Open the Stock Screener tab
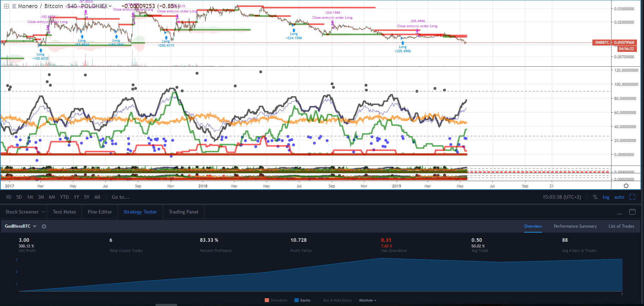This screenshot has height=306, width=644. pos(22,212)
